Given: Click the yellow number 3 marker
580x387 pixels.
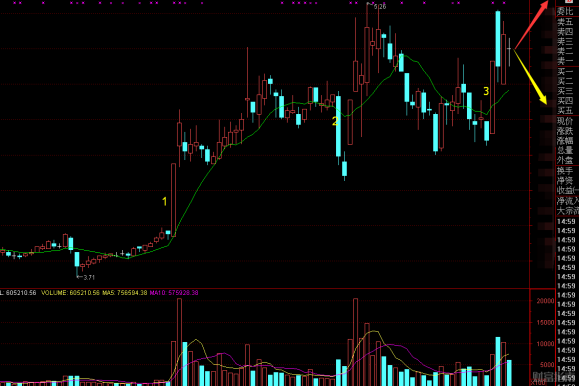Looking at the screenshot, I should [486, 91].
